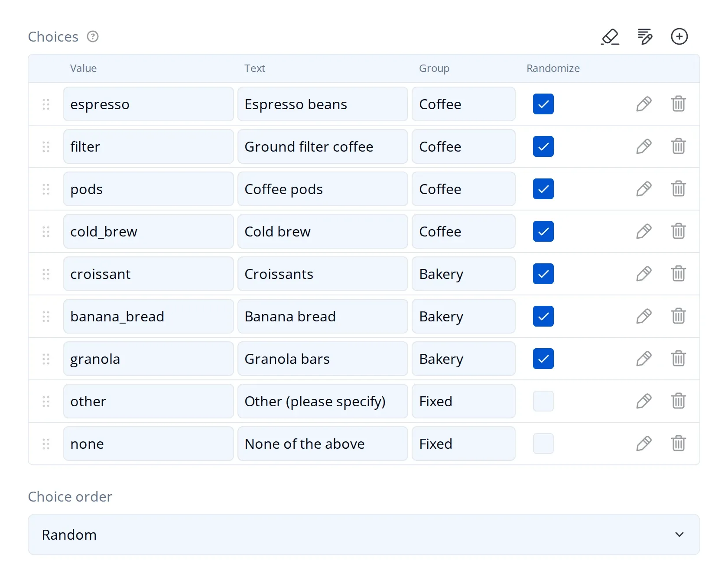728x583 pixels.
Task: Click the drag handle of granola row
Action: pyautogui.click(x=46, y=359)
